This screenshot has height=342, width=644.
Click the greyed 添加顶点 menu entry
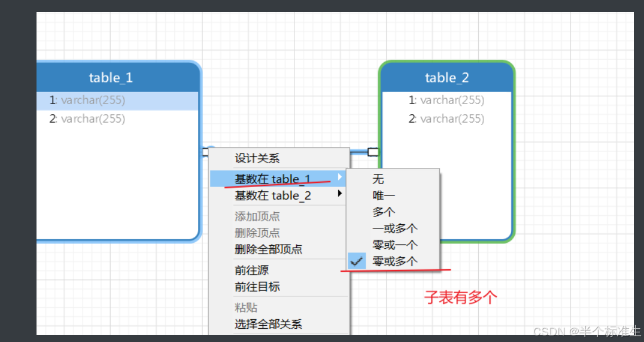click(257, 216)
